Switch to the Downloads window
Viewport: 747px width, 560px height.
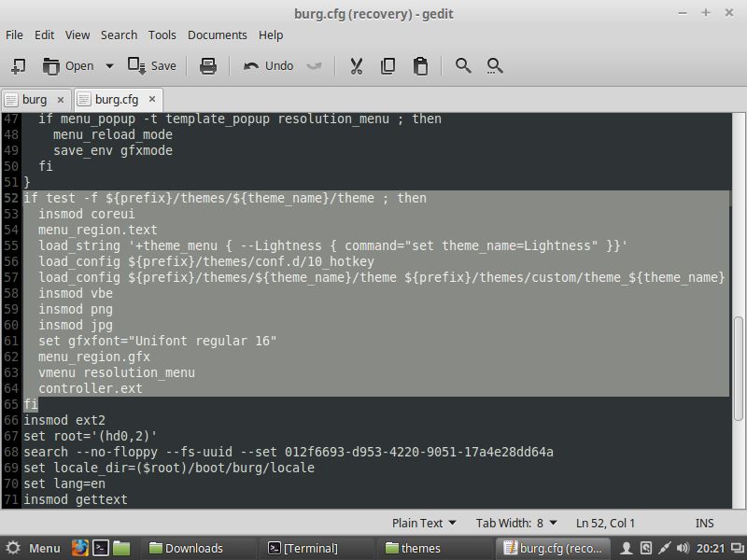pos(198,548)
